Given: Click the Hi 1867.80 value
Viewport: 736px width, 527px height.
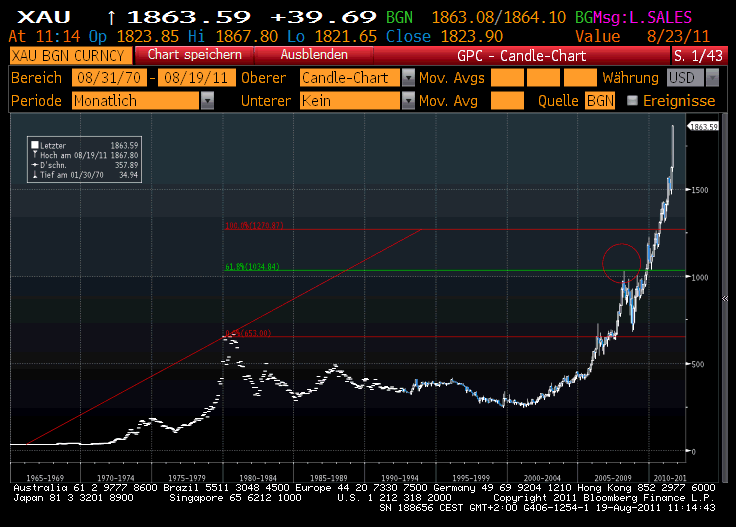Looking at the screenshot, I should coord(233,37).
